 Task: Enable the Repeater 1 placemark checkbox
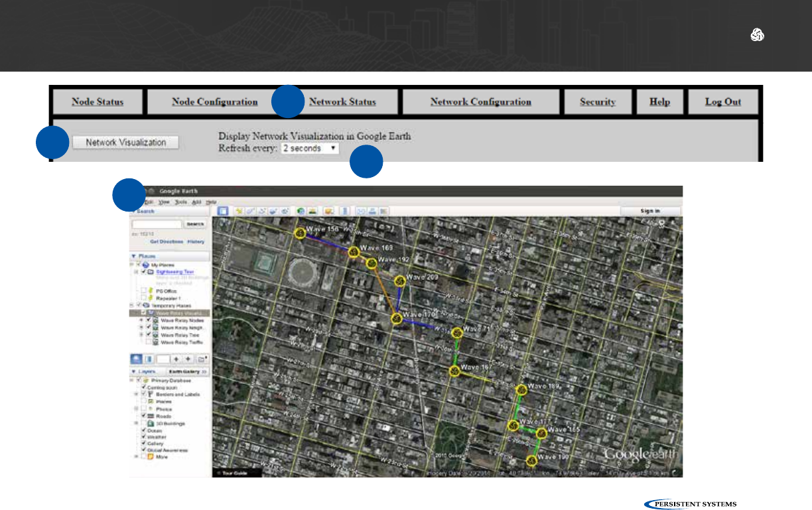143,298
